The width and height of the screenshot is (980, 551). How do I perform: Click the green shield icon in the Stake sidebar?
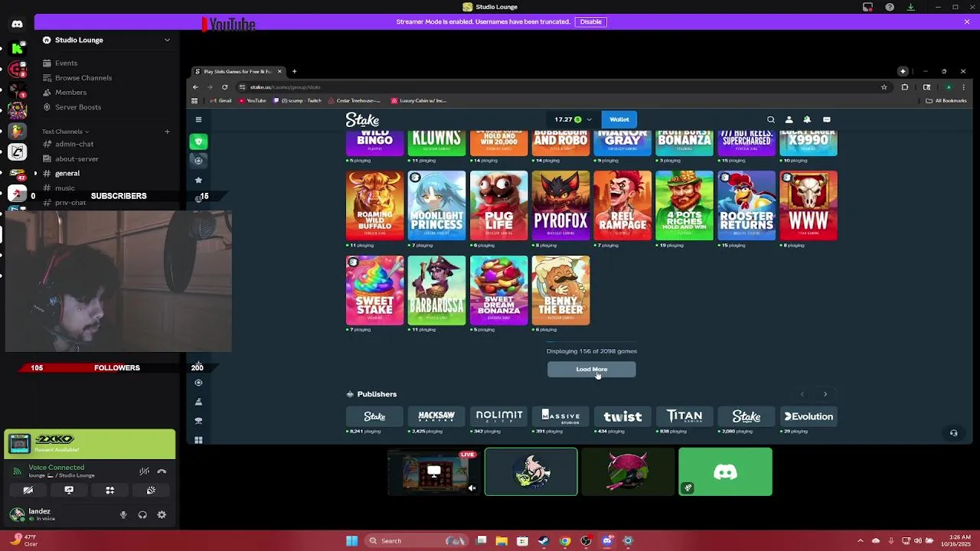point(198,142)
